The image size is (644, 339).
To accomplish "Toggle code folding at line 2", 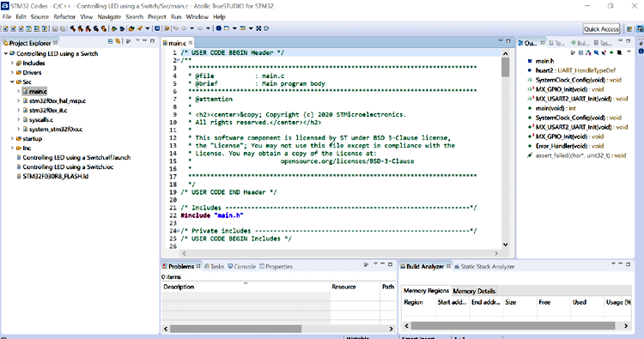I will (178, 60).
